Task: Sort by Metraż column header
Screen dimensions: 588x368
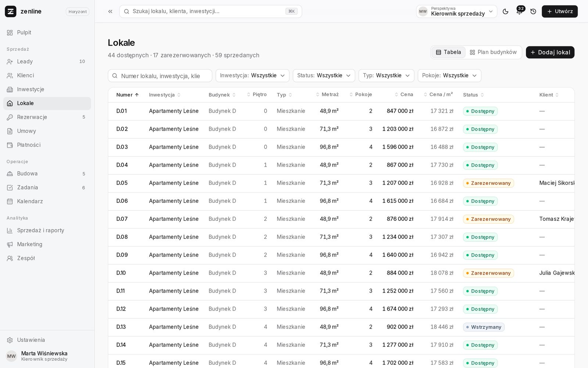Action: (x=327, y=95)
